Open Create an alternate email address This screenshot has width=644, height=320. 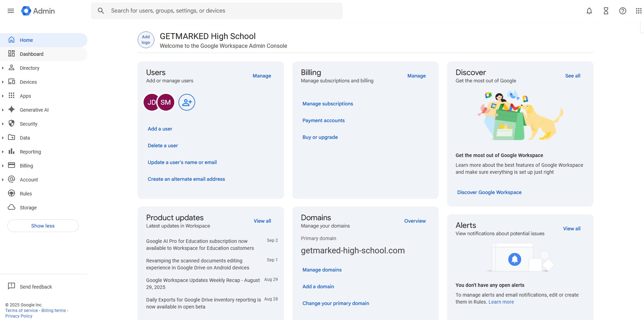[186, 179]
